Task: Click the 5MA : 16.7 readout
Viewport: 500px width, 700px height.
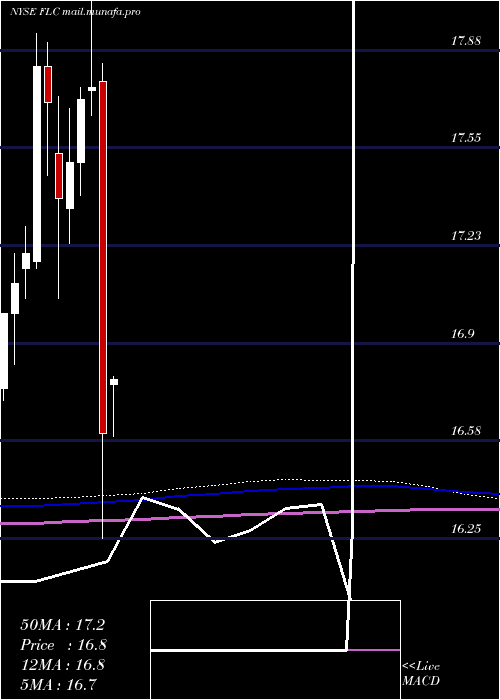Action: [x=59, y=685]
